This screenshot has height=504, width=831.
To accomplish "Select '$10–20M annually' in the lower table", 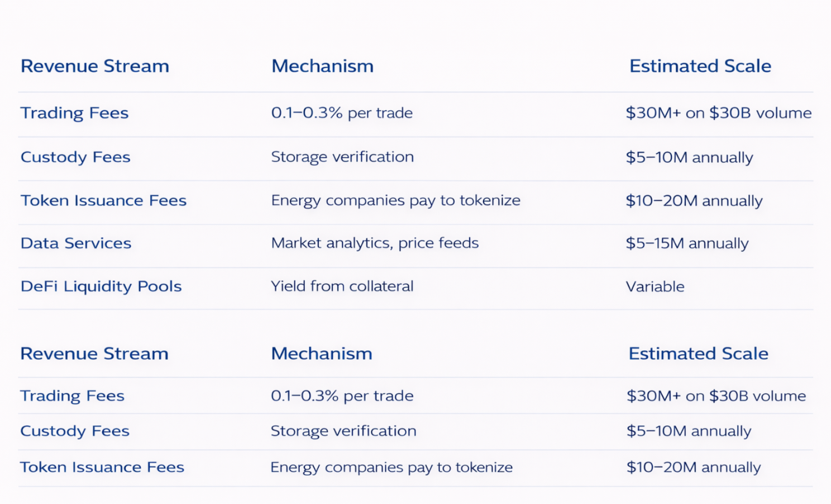I will tap(693, 467).
